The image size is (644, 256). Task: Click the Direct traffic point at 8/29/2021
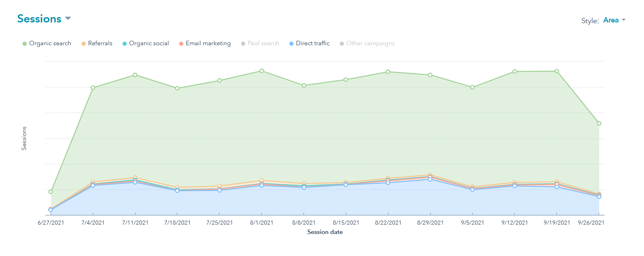click(x=430, y=179)
